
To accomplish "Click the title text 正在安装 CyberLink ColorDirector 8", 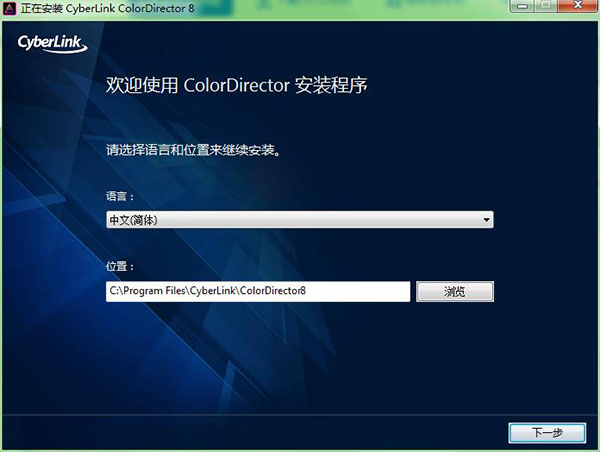I will (108, 8).
